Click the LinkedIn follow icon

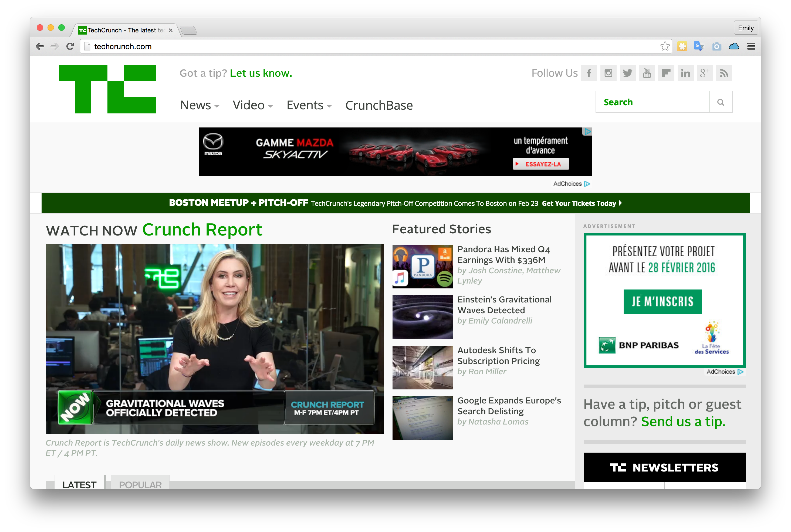[685, 73]
